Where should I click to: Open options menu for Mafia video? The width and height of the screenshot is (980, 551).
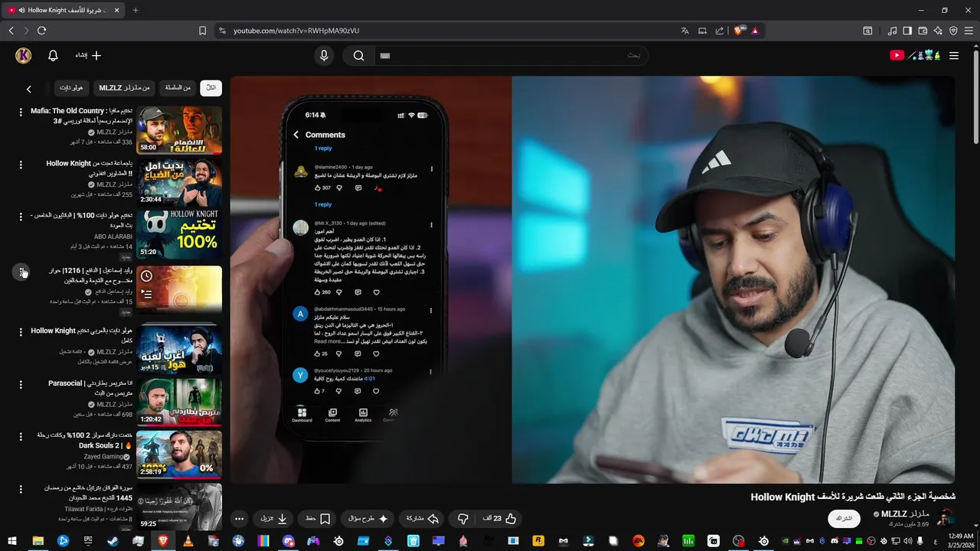click(21, 112)
